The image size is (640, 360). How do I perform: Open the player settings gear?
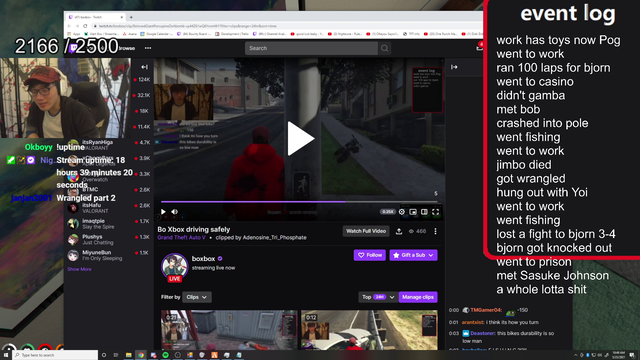pyautogui.click(x=402, y=211)
